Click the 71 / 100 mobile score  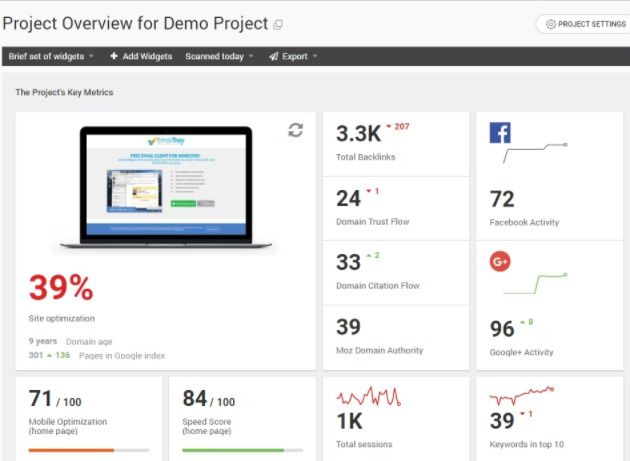55,399
